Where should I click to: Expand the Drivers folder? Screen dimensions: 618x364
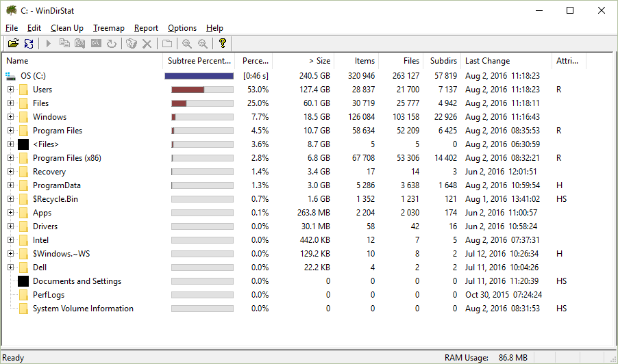tap(11, 226)
